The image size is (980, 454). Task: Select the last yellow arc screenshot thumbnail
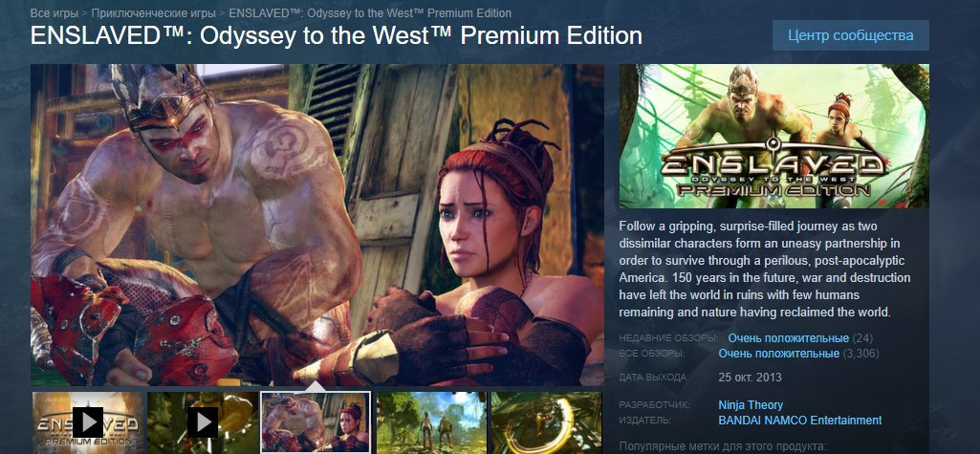click(546, 422)
